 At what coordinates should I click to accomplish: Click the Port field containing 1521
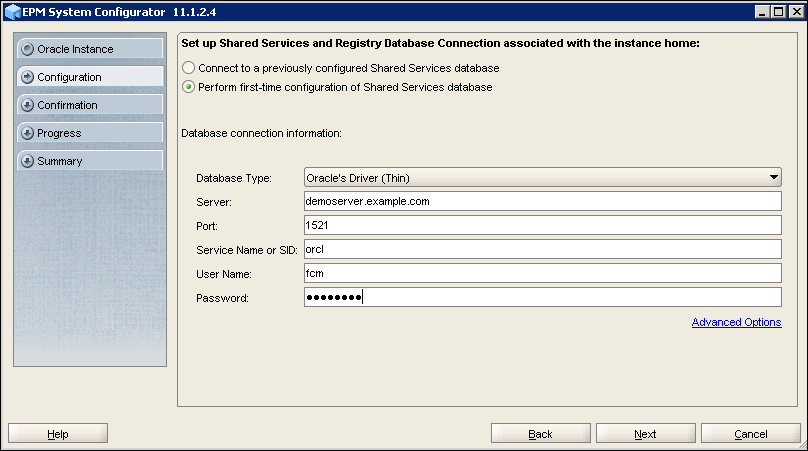(x=543, y=225)
